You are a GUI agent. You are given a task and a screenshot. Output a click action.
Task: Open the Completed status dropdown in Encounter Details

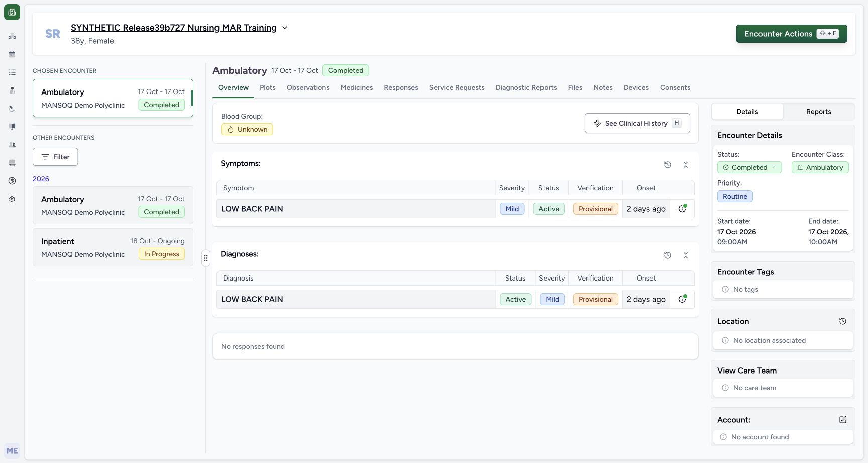749,167
